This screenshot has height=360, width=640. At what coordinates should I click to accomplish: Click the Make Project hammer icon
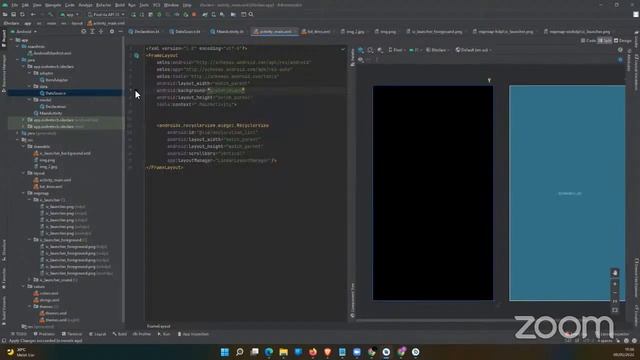point(51,14)
